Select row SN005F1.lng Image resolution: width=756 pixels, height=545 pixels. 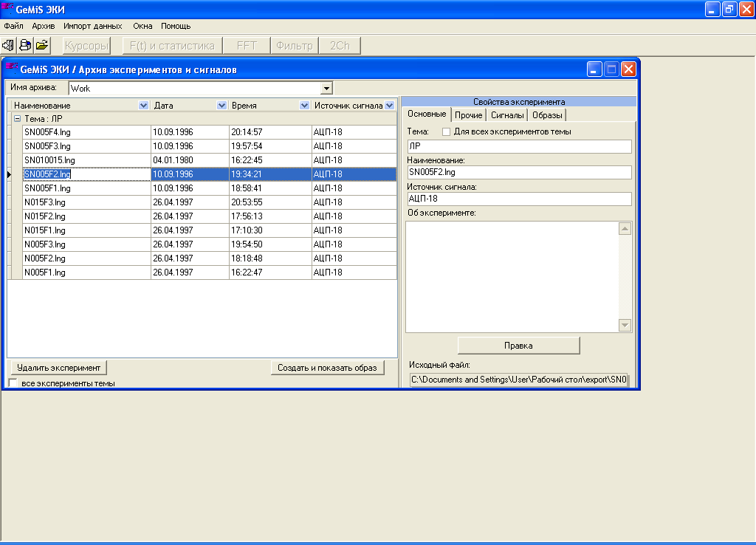(x=210, y=188)
